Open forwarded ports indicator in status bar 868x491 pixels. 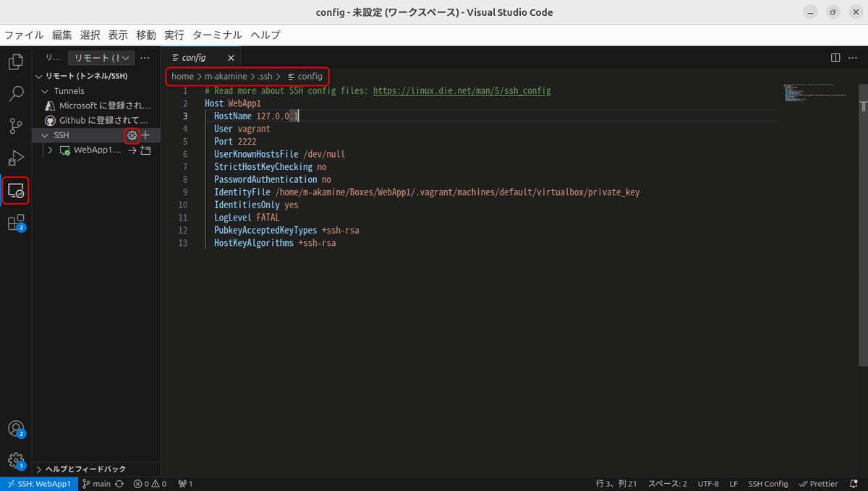click(185, 484)
